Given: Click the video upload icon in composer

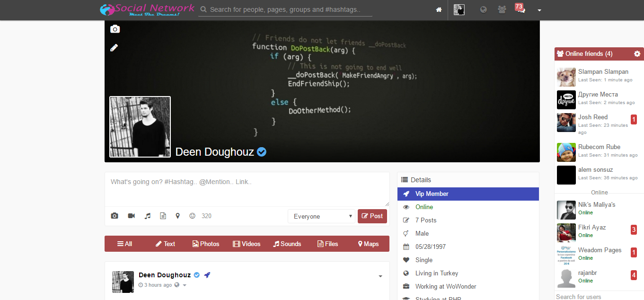Looking at the screenshot, I should (x=131, y=216).
